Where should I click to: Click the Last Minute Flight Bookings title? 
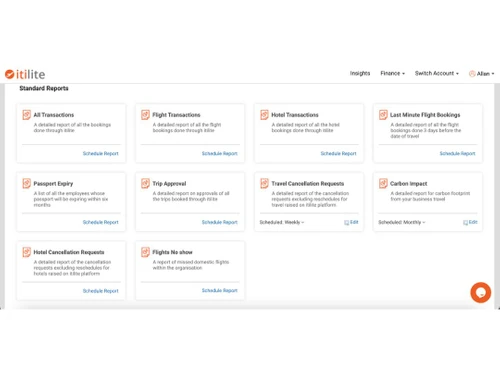(425, 115)
